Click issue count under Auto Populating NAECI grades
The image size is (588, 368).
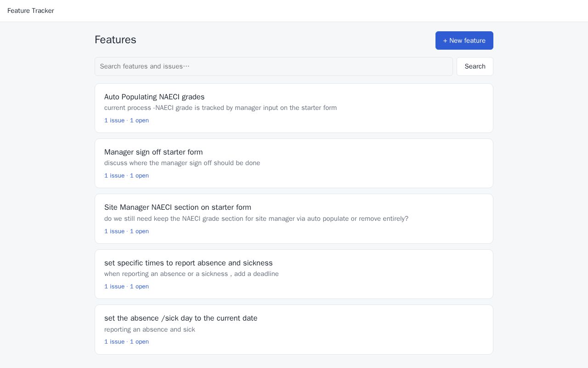coord(126,121)
